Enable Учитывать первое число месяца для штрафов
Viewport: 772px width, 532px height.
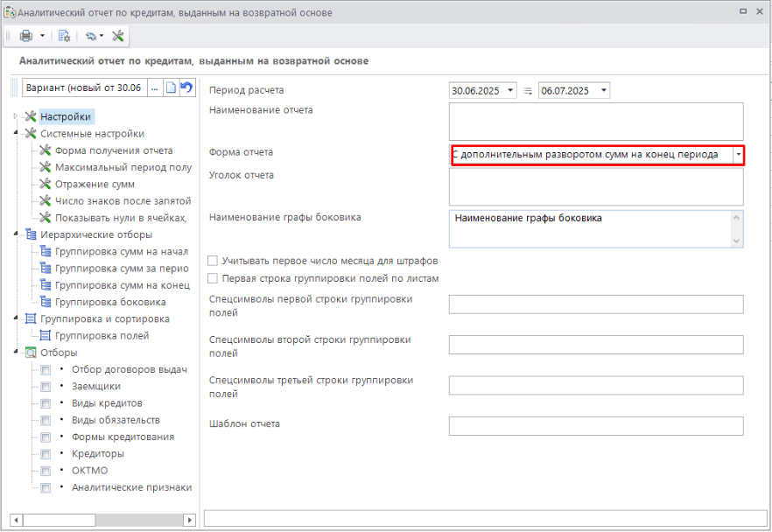point(213,261)
